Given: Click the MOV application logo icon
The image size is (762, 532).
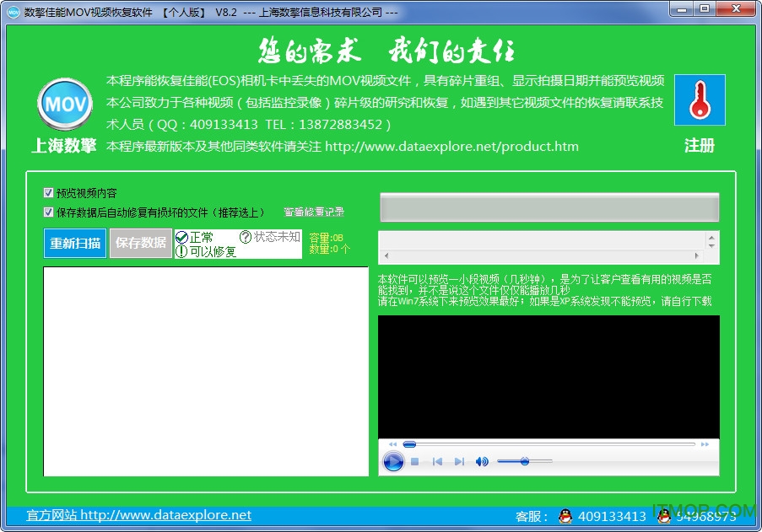Looking at the screenshot, I should click(x=64, y=101).
